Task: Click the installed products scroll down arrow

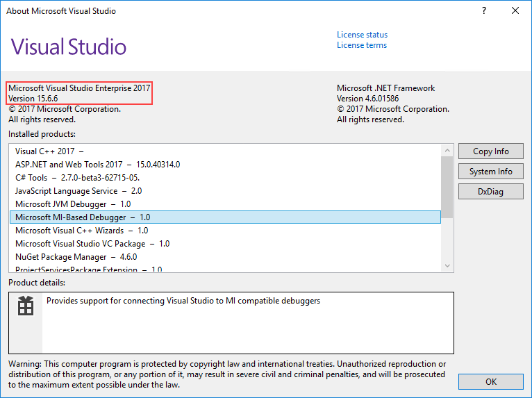Action: coord(447,265)
